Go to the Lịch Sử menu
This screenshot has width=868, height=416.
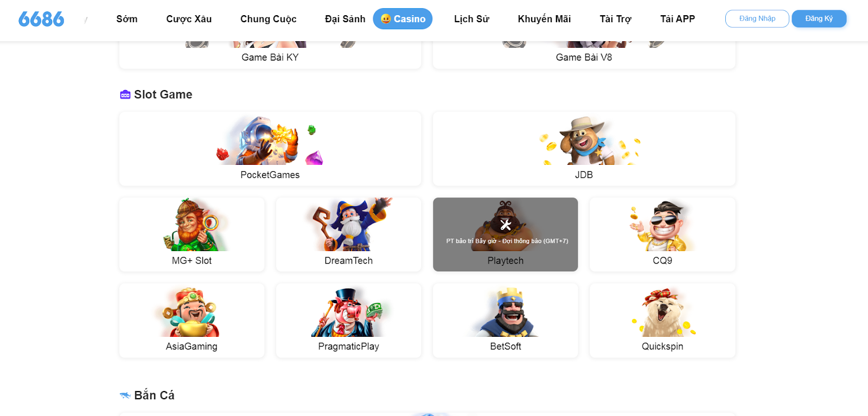(471, 19)
